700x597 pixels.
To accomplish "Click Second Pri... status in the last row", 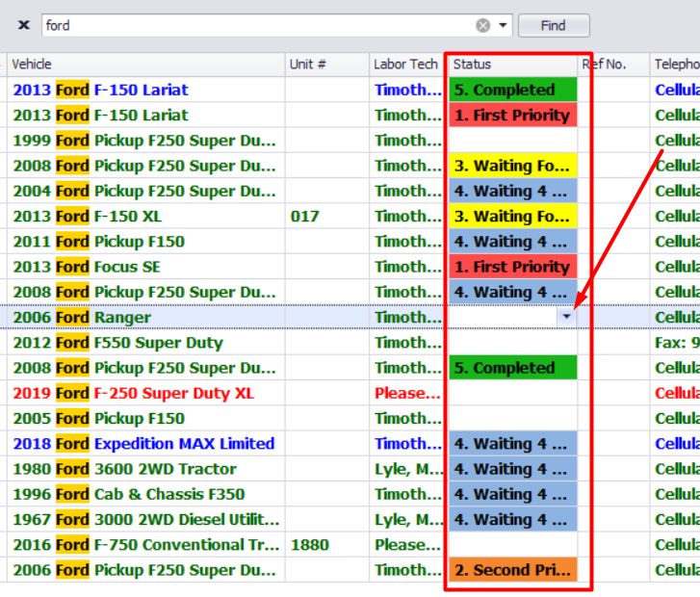I will tap(513, 570).
